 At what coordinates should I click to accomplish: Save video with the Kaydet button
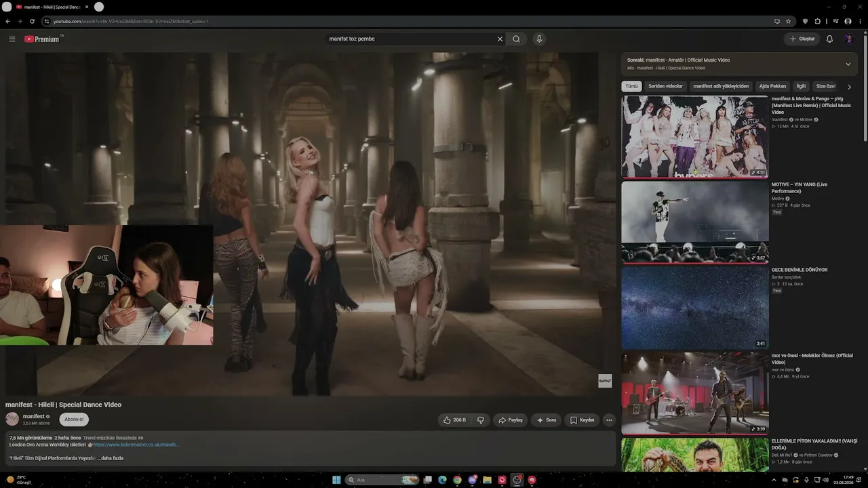point(582,420)
